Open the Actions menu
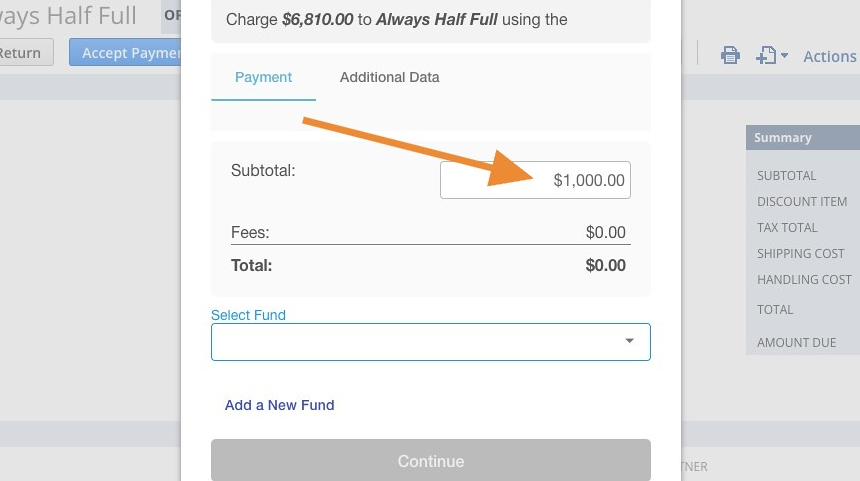 830,56
